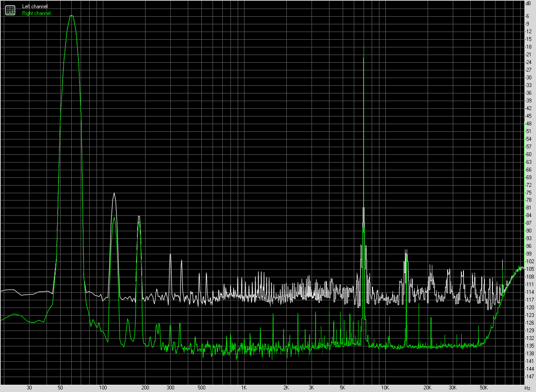The height and width of the screenshot is (392, 536).
Task: Click the 20K frequency axis label
Action: tap(427, 387)
